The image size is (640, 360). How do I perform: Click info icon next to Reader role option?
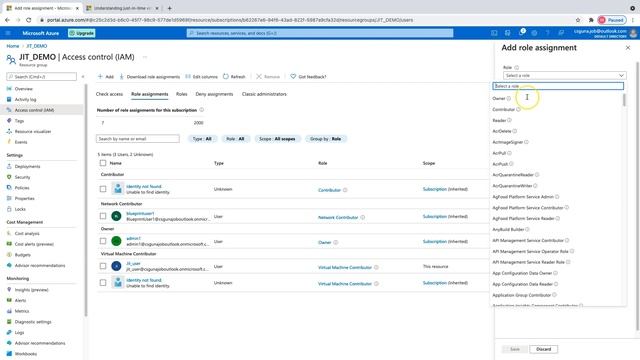[509, 120]
